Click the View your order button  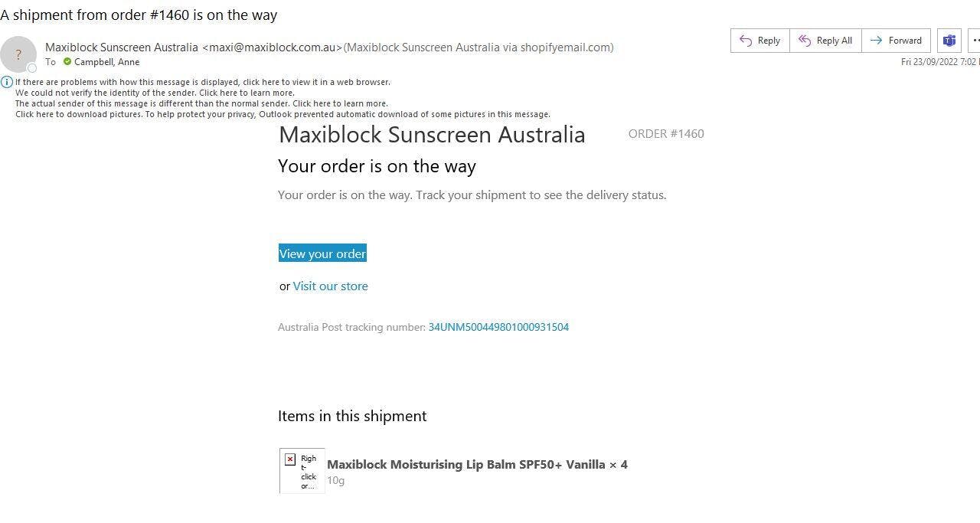322,253
